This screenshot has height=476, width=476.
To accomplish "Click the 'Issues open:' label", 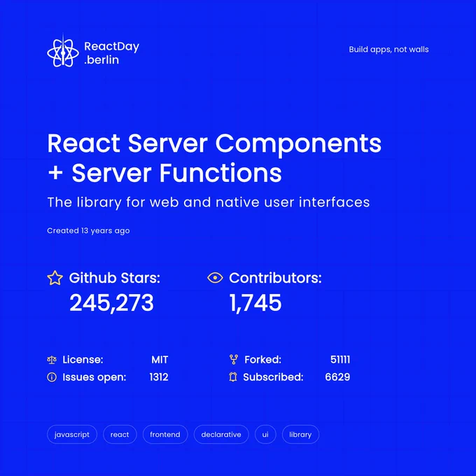I will tap(94, 377).
